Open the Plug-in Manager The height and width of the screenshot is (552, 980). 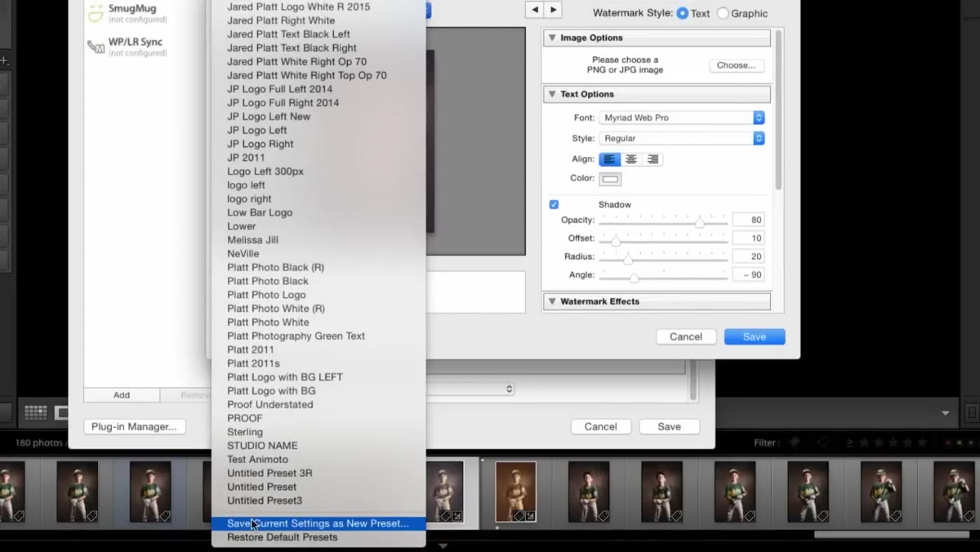[135, 426]
